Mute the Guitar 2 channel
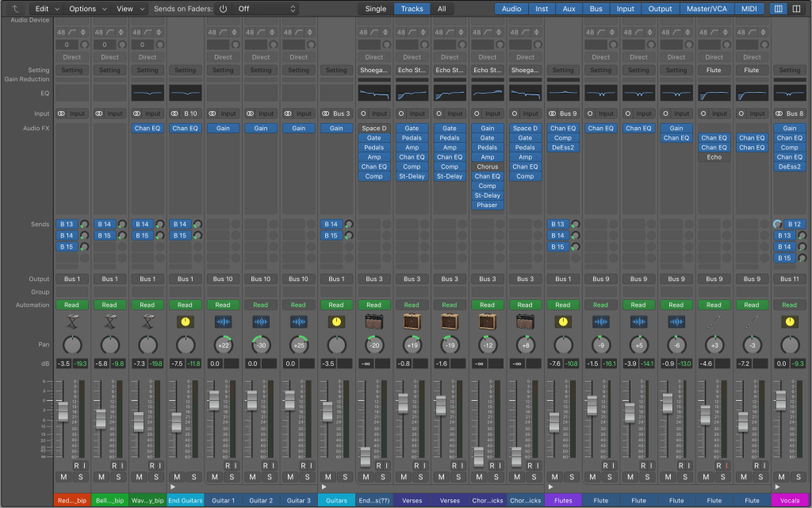Screen dimensions: 812x508 (x=252, y=476)
